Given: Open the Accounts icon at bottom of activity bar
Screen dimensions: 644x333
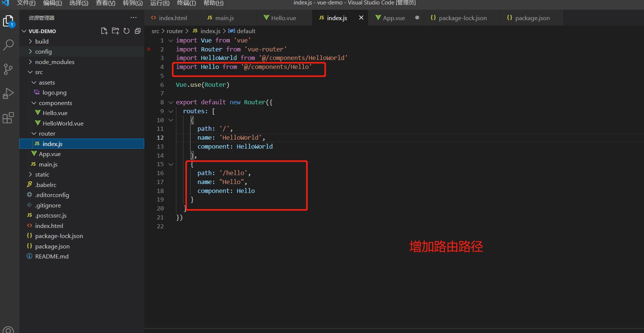Looking at the screenshot, I should click(8, 330).
